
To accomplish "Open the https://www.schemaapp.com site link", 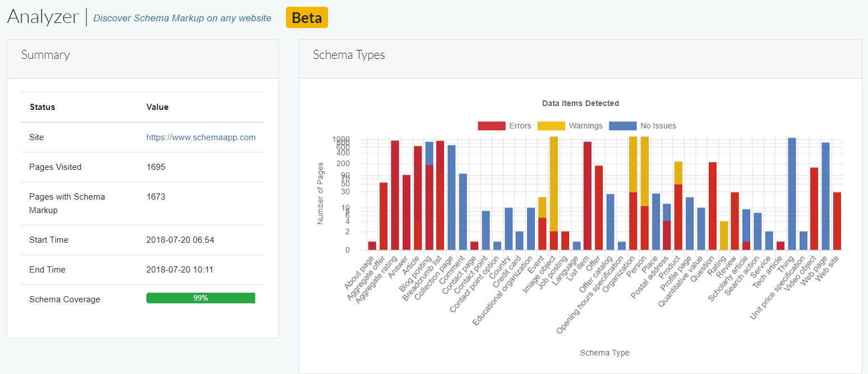I will [x=201, y=137].
